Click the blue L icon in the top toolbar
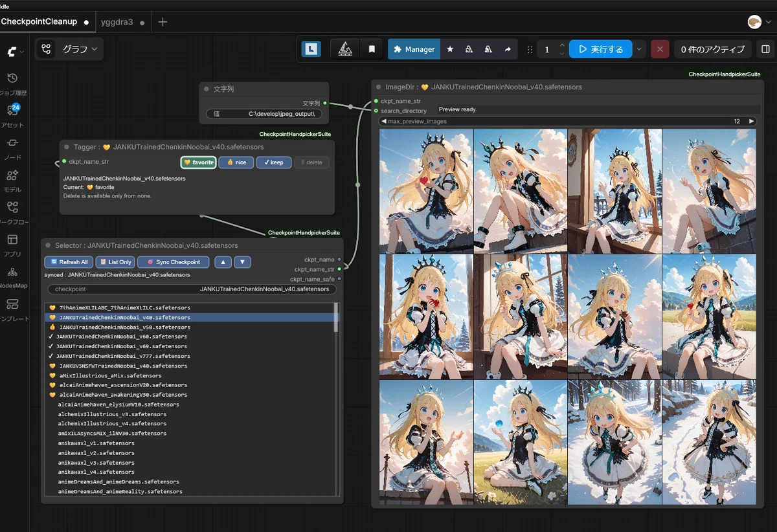 (x=311, y=49)
